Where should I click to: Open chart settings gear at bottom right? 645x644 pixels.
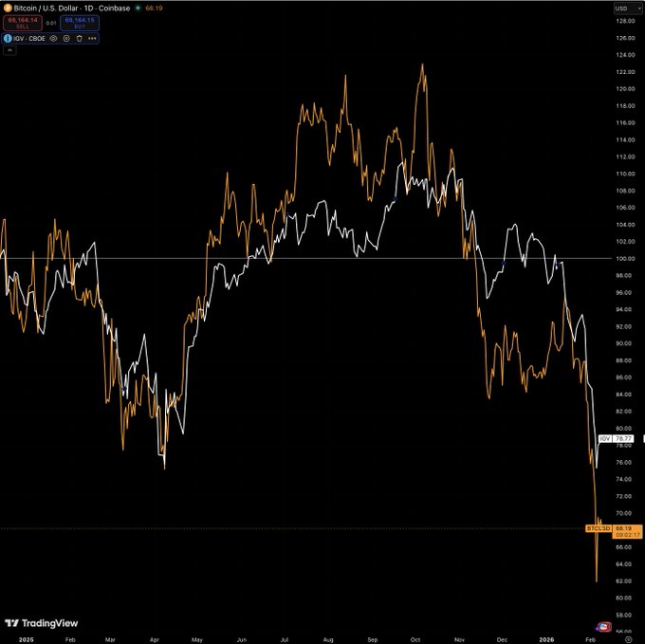click(629, 639)
